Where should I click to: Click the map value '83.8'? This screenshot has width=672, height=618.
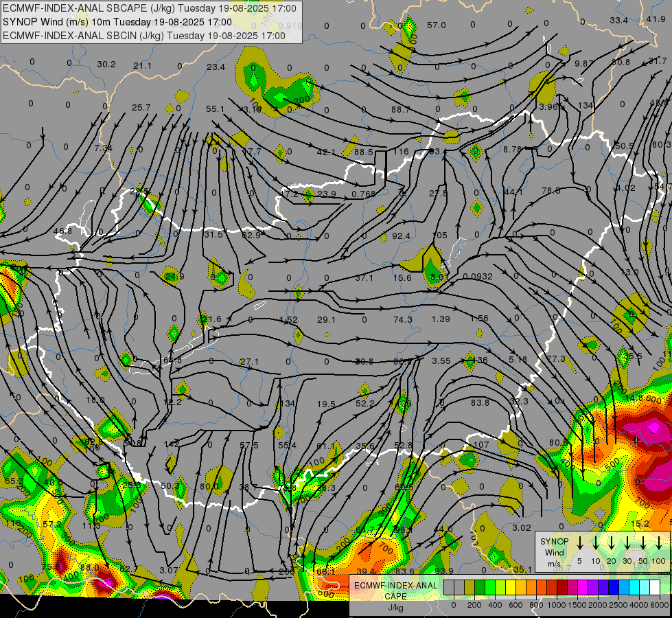pyautogui.click(x=480, y=402)
